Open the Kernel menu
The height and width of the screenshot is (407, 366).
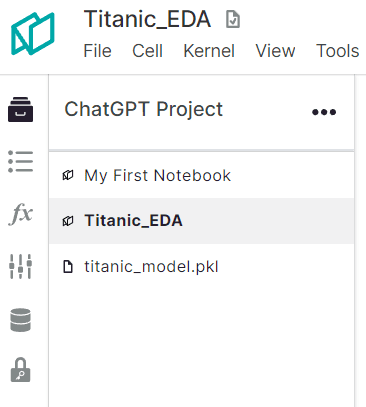[x=209, y=51]
